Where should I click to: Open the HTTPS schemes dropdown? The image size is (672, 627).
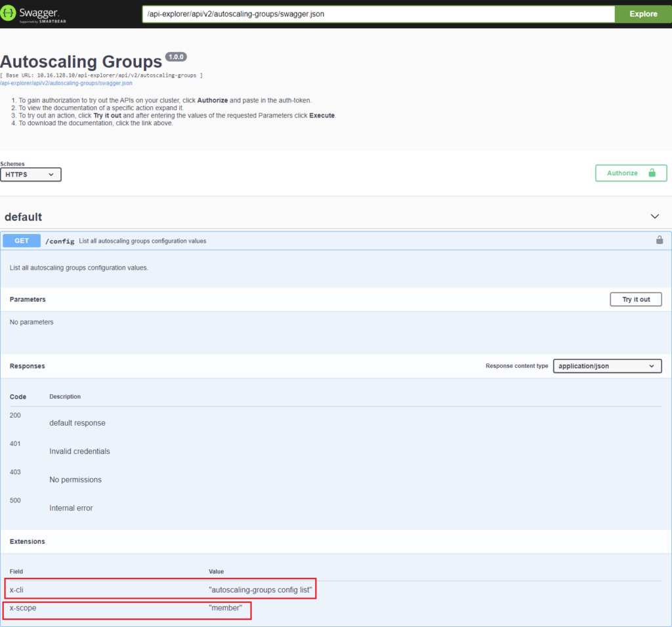click(30, 174)
